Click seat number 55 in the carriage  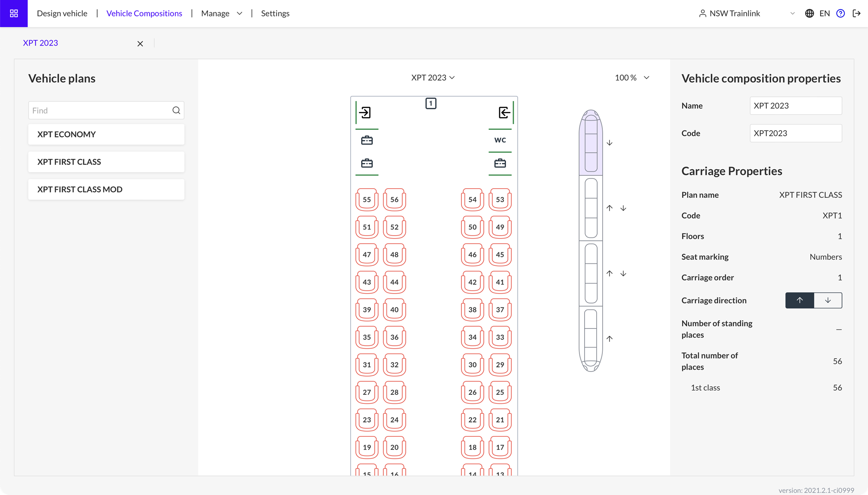[367, 199]
